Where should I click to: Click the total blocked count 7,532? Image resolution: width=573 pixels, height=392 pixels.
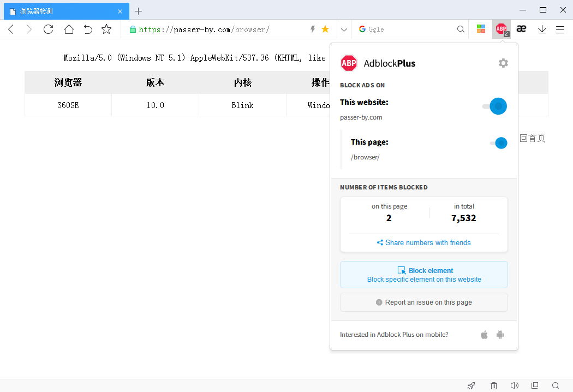tap(464, 218)
